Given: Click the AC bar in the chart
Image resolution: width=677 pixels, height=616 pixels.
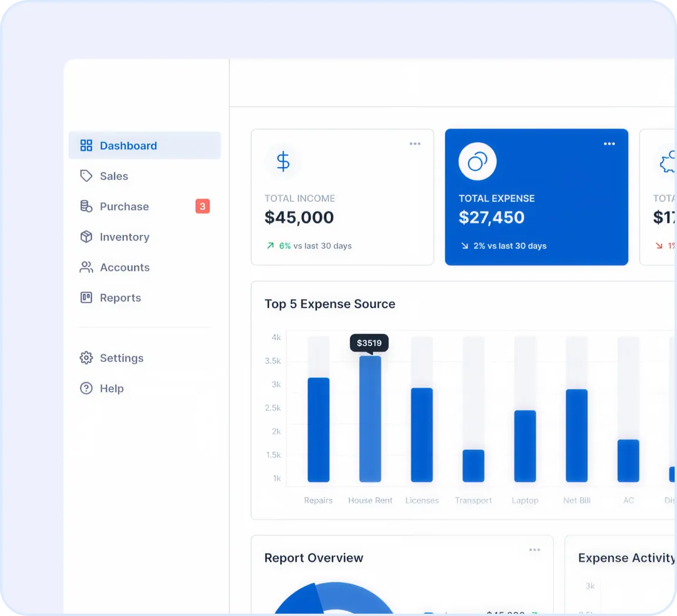Looking at the screenshot, I should point(628,460).
